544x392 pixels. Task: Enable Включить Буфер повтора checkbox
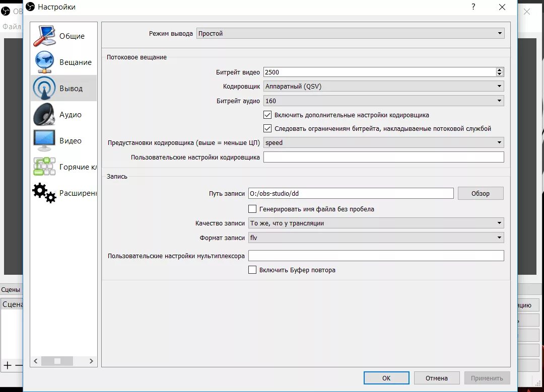click(252, 270)
